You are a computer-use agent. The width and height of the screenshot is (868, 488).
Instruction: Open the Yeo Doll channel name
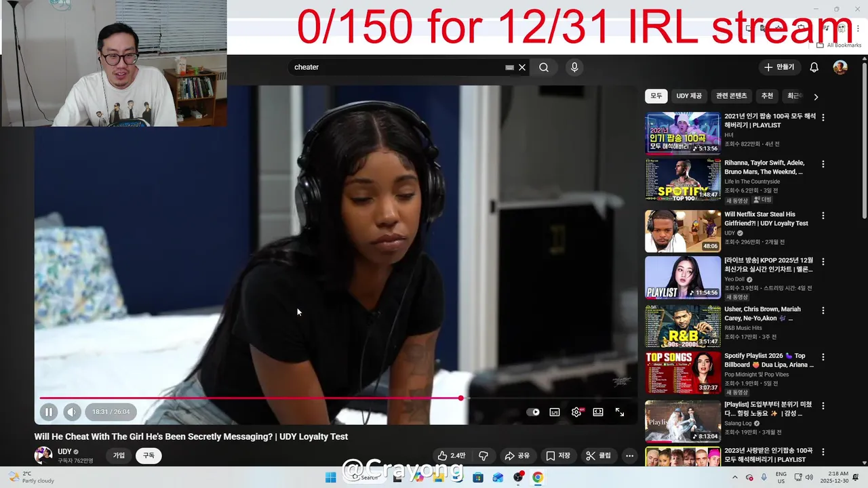734,279
